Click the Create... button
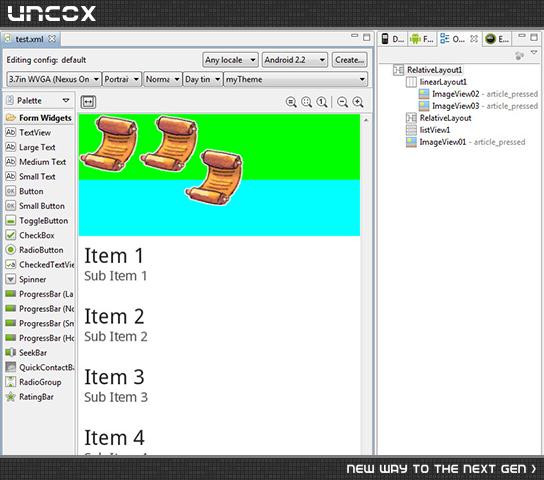 (x=350, y=60)
